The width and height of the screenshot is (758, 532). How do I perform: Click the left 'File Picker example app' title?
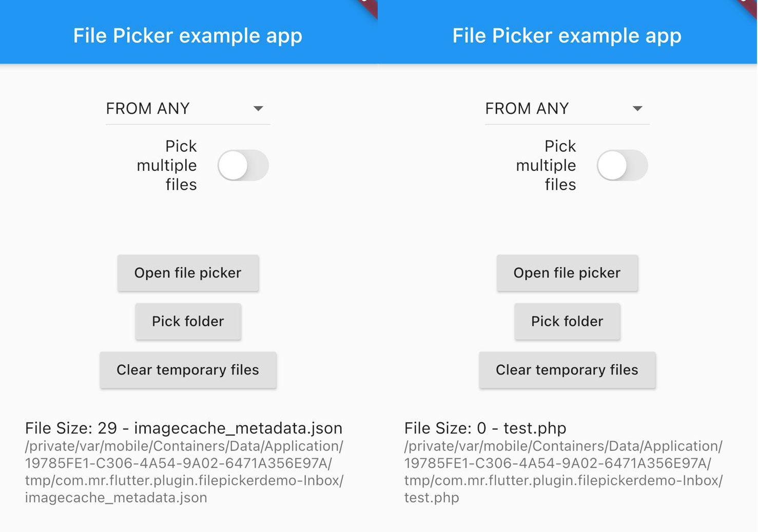click(188, 35)
